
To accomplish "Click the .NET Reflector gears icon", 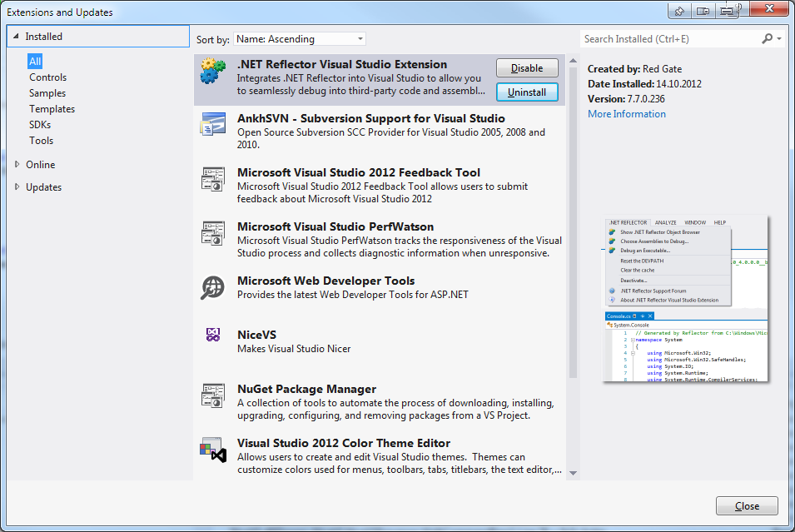I will point(213,72).
